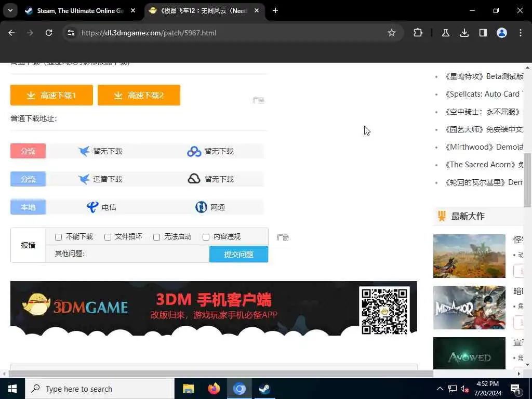
Task: Open Chrome three-dot menu
Action: (521, 33)
